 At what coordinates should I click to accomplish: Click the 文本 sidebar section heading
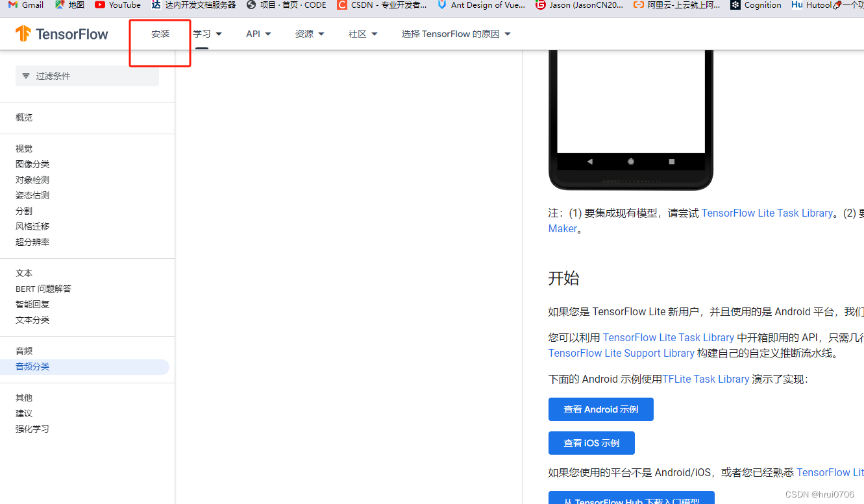[24, 273]
